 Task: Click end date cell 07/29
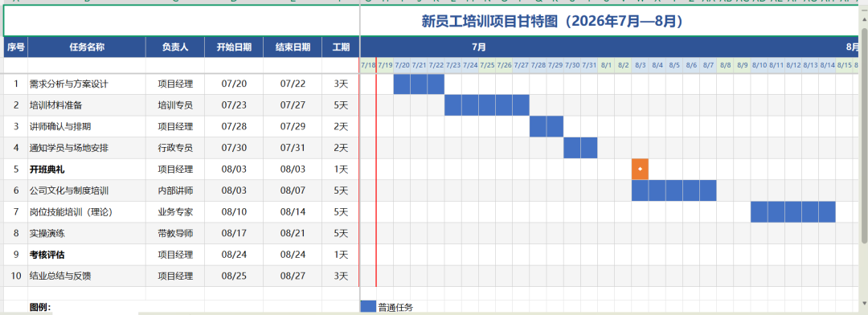293,127
